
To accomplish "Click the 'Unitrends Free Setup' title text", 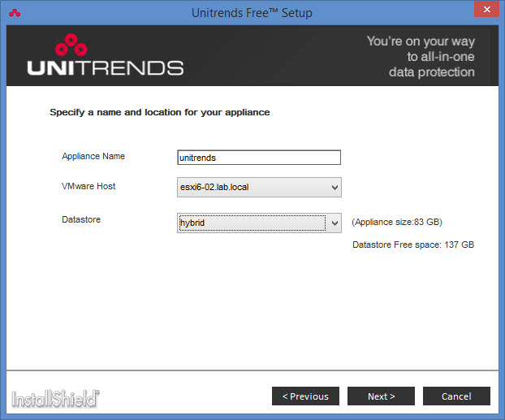I will click(252, 13).
